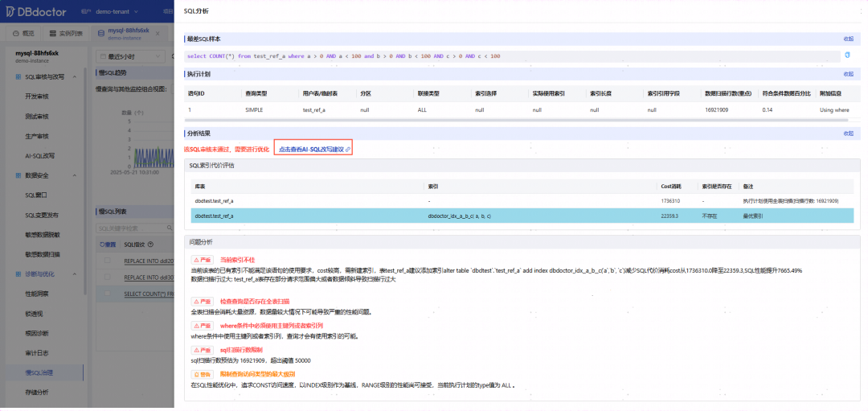Collapse the 诊断与优化 menu group
The height and width of the screenshot is (411, 868).
click(75, 273)
